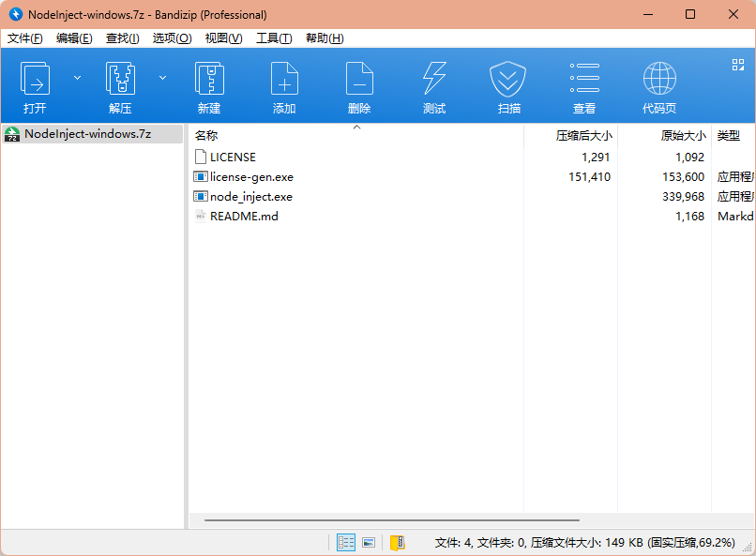The image size is (756, 556).
Task: Click the Add (添加) files icon
Action: (x=284, y=80)
